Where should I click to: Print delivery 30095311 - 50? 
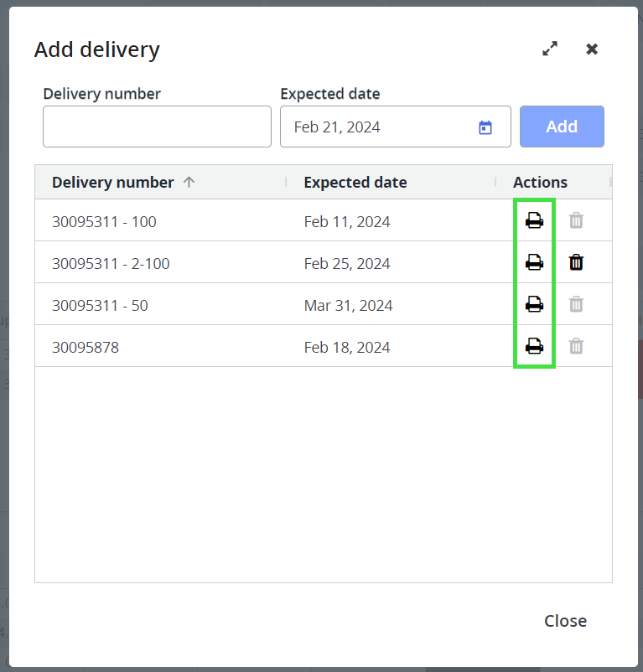coord(534,305)
